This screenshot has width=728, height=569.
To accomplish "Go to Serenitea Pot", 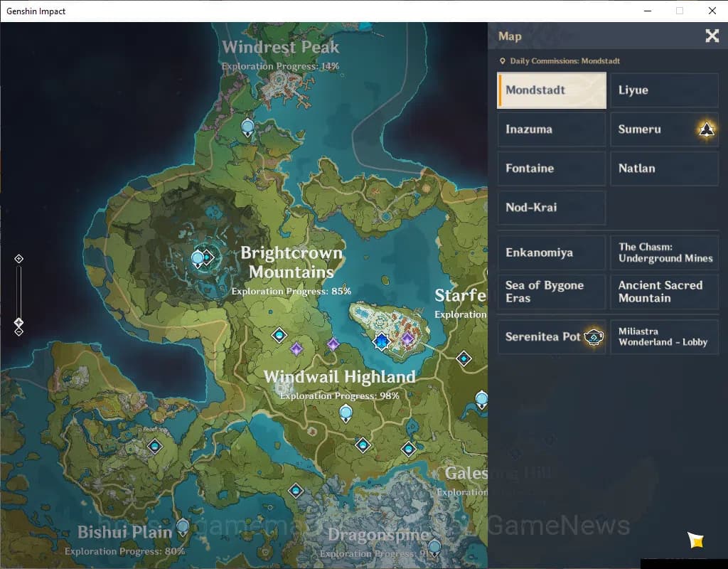I will [x=552, y=336].
